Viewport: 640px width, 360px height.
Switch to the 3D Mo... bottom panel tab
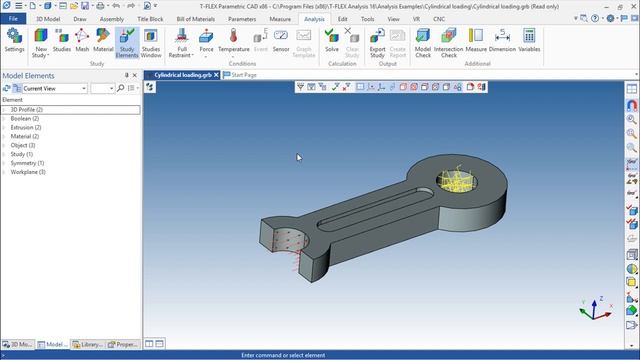18,344
